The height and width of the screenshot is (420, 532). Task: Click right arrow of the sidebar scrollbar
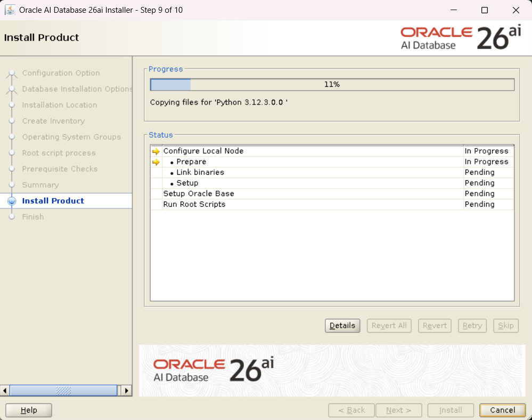(x=126, y=391)
